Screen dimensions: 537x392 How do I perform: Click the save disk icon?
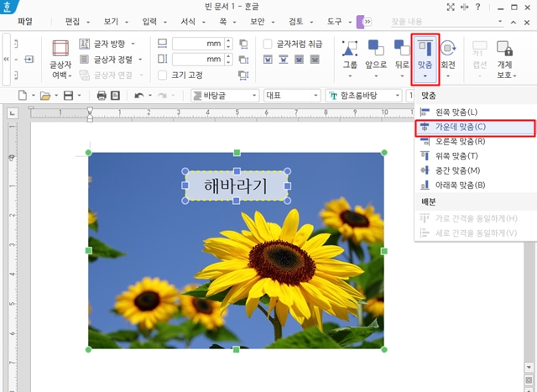(x=69, y=95)
